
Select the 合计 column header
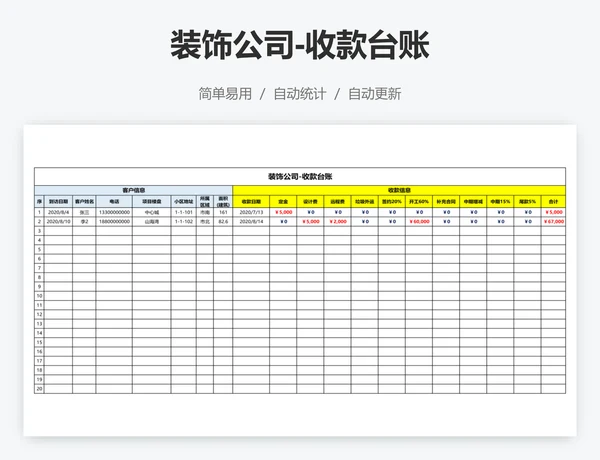(x=553, y=201)
